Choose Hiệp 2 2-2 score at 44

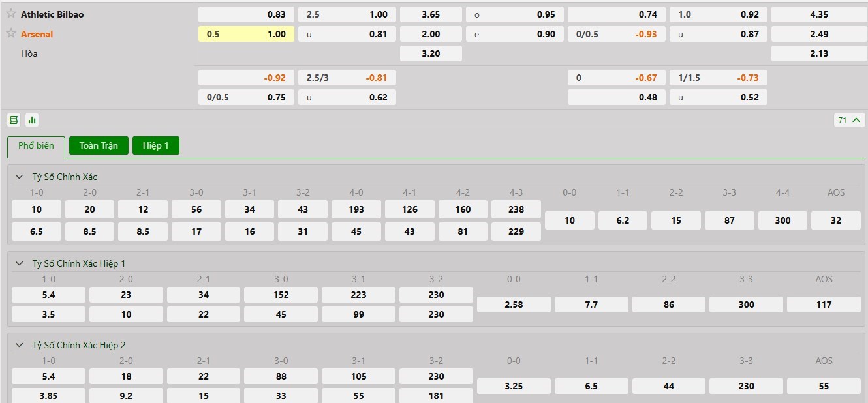coord(669,386)
